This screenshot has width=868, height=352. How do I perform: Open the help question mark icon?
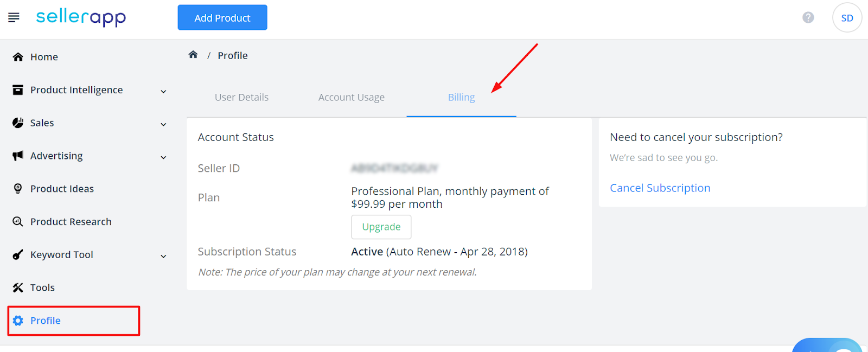point(808,17)
